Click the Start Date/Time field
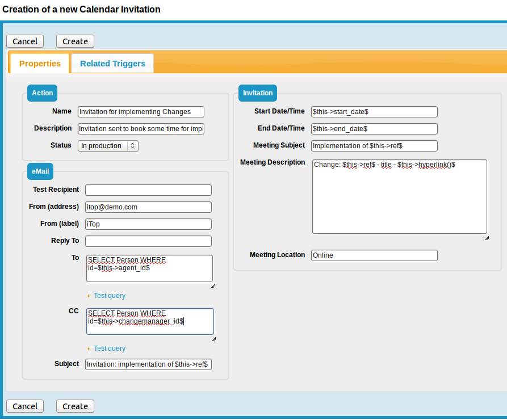 click(x=374, y=112)
